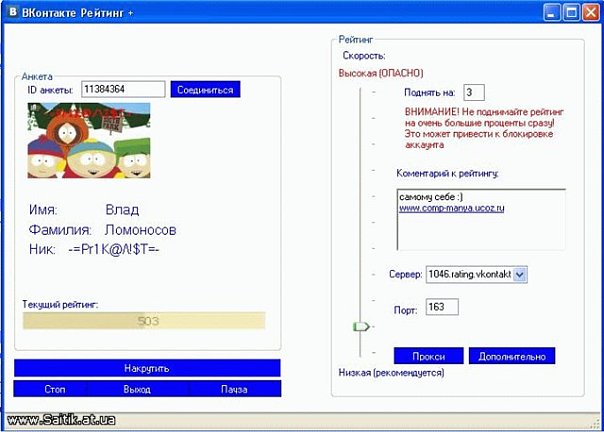Click the speed slider handle
604x432 pixels.
click(360, 326)
